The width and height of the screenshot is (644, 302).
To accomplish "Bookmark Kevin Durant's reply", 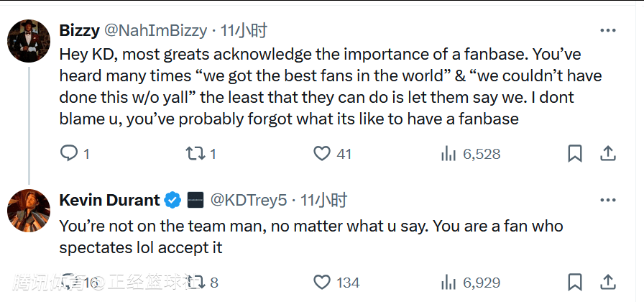I will [575, 283].
